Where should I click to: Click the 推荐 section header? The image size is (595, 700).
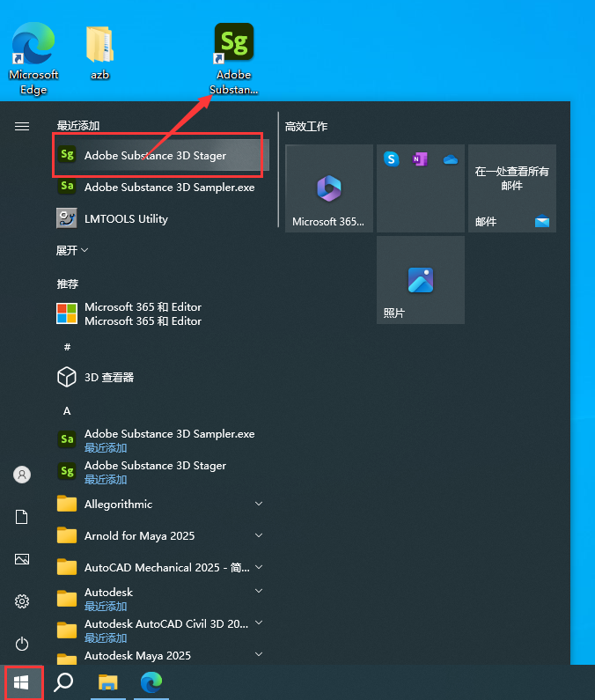click(x=68, y=284)
